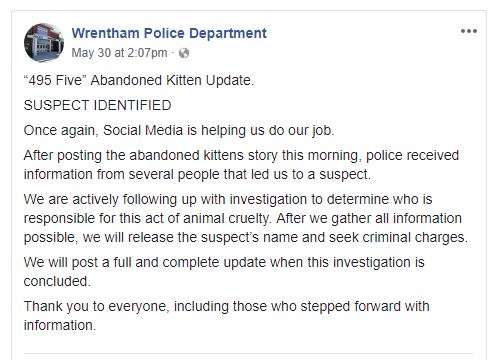
Task: Click the paragraph beginning "We are actively following"
Action: 246,218
